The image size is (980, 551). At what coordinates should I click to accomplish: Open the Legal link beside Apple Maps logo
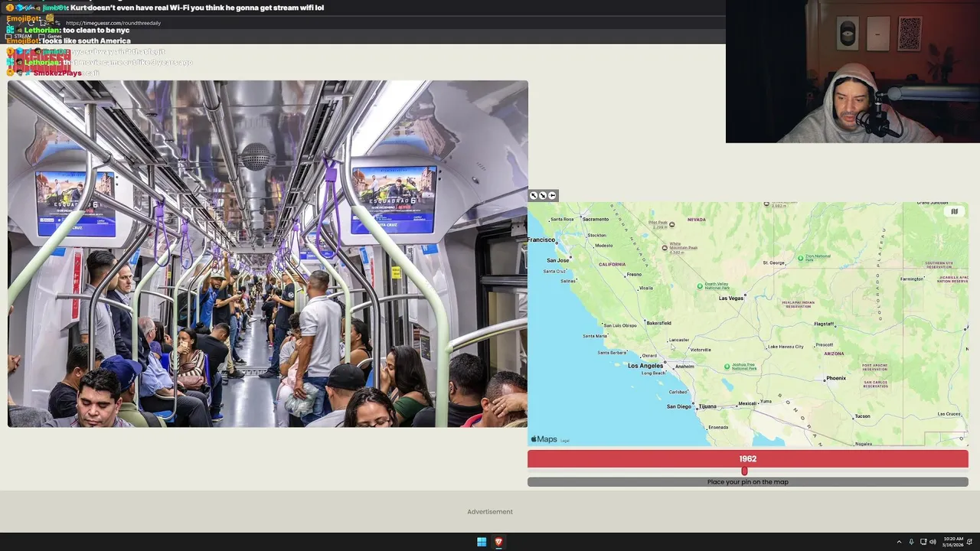coord(565,441)
